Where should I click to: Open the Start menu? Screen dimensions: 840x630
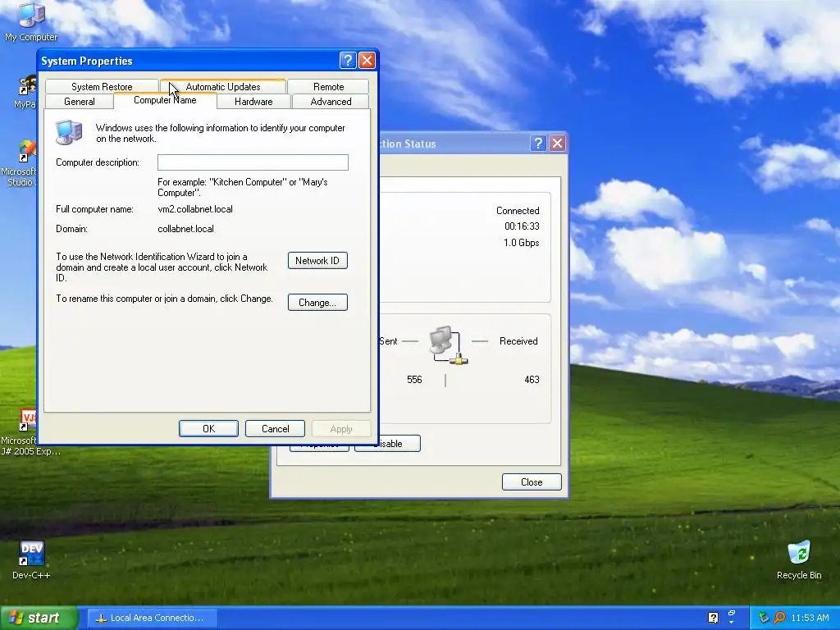(39, 618)
